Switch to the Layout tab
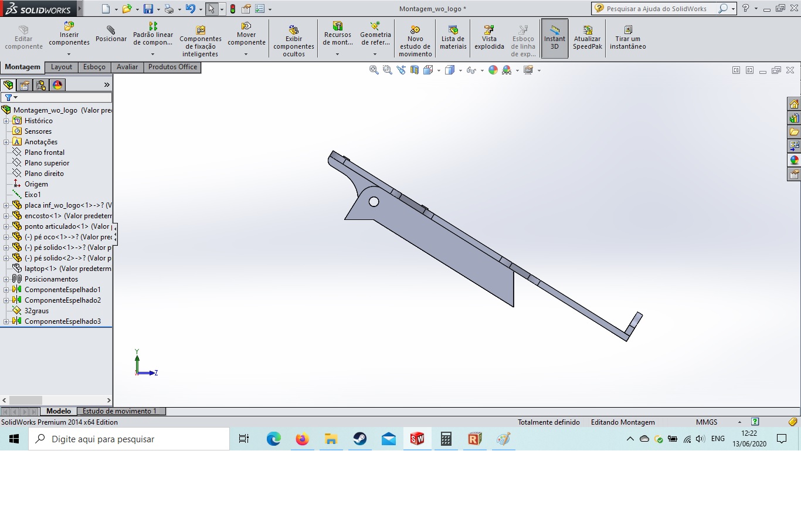 pos(62,67)
